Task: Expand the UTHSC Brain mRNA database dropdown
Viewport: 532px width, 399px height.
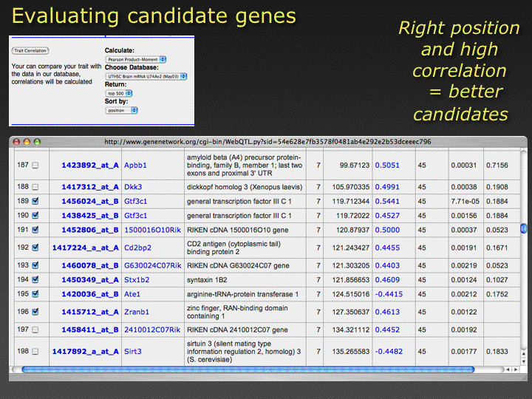Action: tap(146, 76)
